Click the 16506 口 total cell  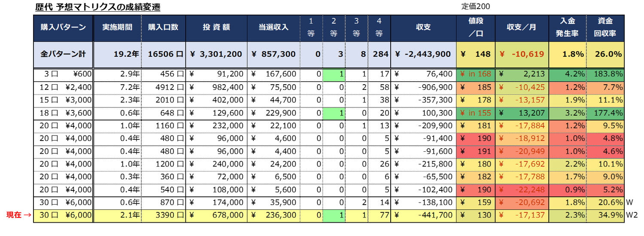point(163,54)
